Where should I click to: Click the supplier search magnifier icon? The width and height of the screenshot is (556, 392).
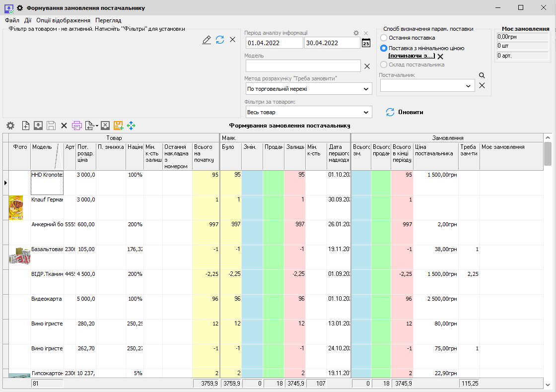point(481,75)
